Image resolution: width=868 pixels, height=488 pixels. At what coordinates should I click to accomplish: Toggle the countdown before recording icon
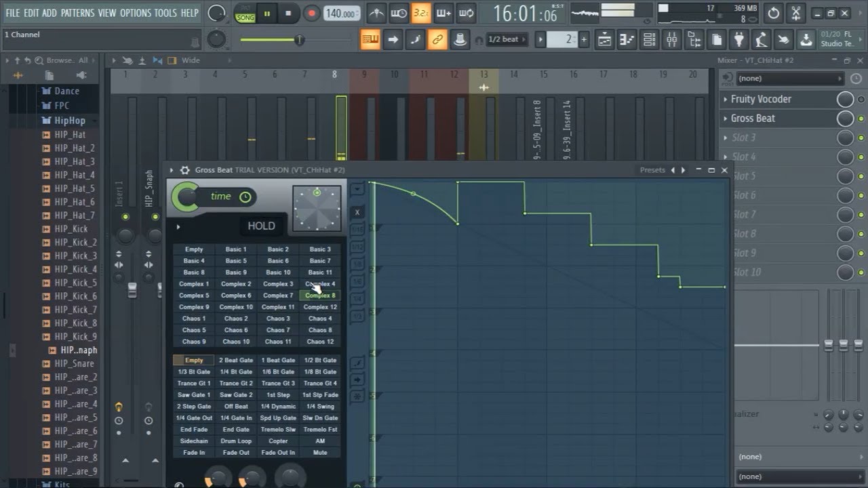point(421,13)
